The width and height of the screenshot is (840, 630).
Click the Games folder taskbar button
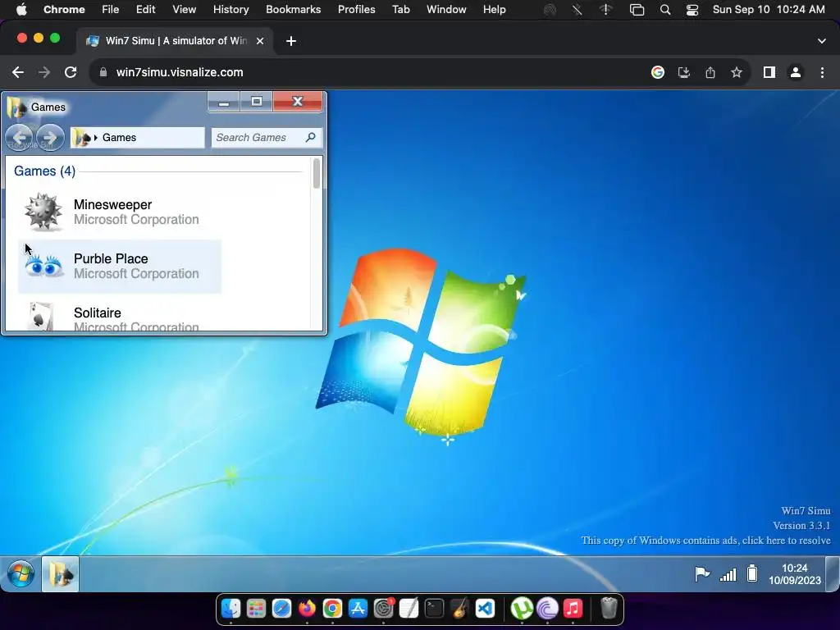pyautogui.click(x=60, y=573)
